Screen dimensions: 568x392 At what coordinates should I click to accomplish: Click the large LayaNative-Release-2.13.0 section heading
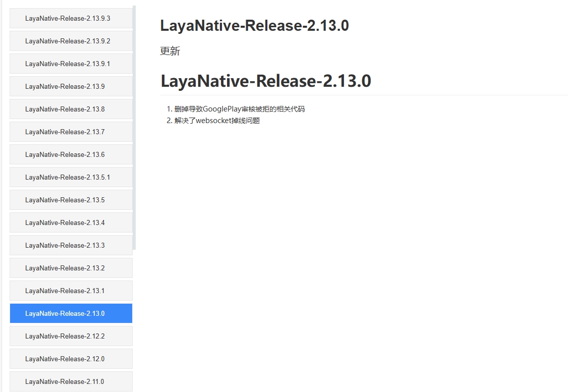tap(266, 81)
